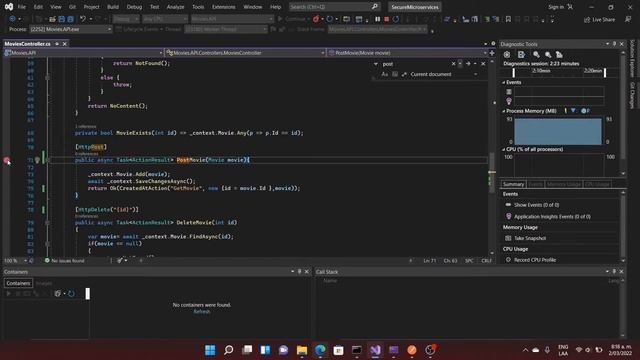Open the Thread dropdown
640x360 pixels.
(x=225, y=29)
